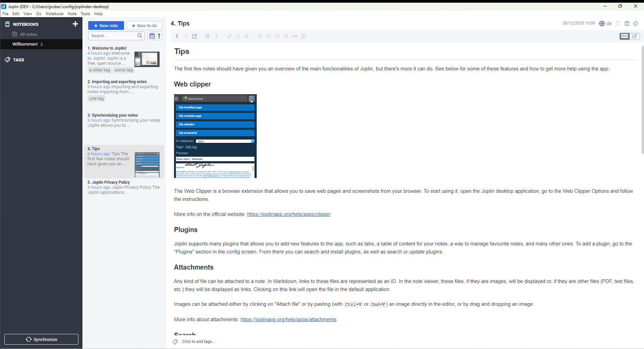Click the add notebook plus icon
Screen dimensions: 644x349
(x=75, y=24)
